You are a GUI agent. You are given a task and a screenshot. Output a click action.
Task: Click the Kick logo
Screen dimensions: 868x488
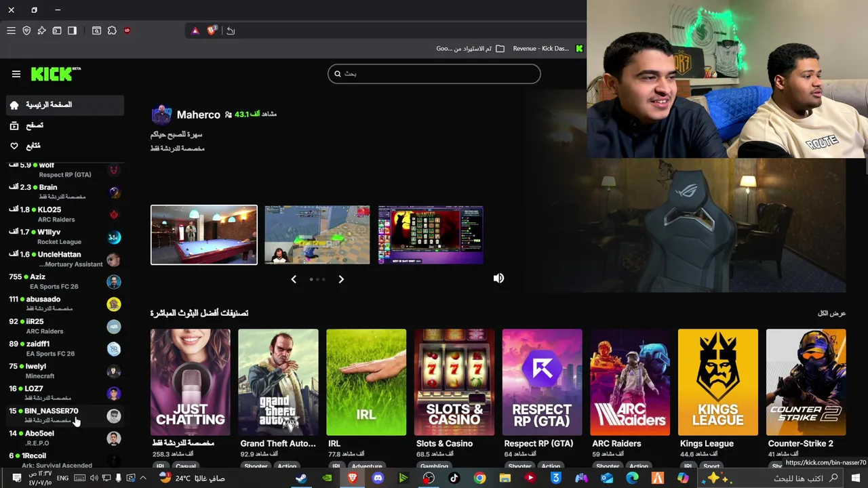pyautogui.click(x=56, y=74)
